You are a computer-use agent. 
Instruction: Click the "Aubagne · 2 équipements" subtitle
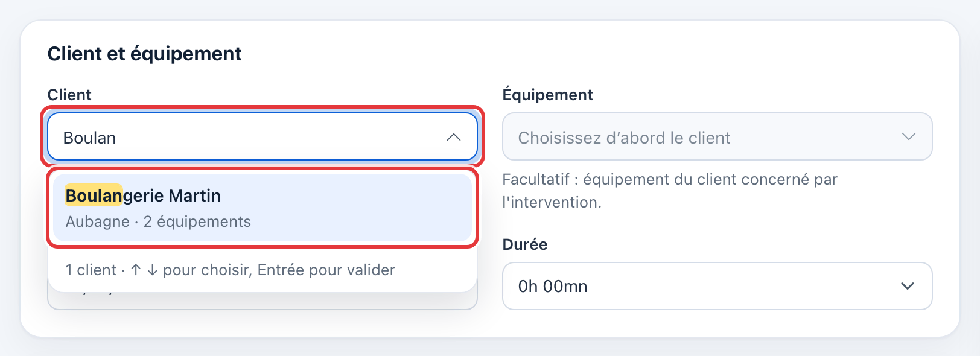[158, 222]
